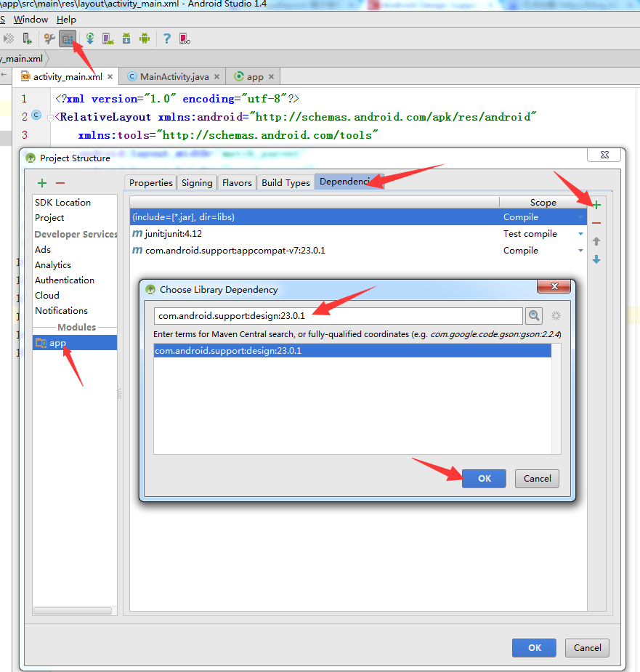Open the Settings wrench toolbar icon
This screenshot has height=672, width=640.
49,39
